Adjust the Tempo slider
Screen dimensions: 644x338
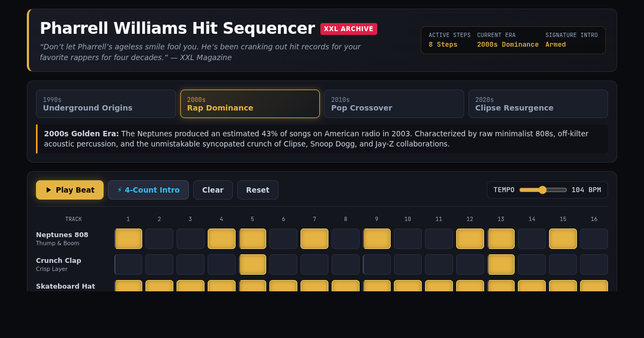(x=543, y=190)
